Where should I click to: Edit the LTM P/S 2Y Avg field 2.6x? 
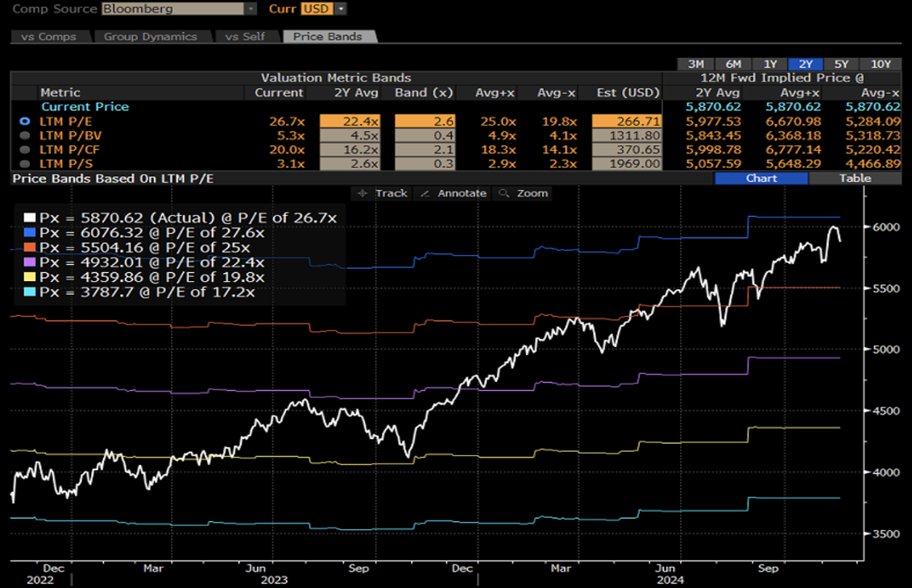[350, 164]
